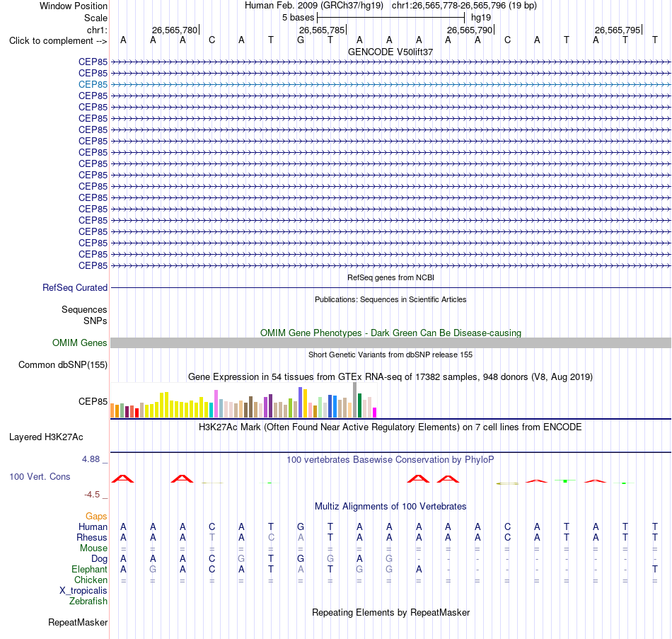Click the Dog alignment row label
Screen dimensions: 672x639
point(99,559)
